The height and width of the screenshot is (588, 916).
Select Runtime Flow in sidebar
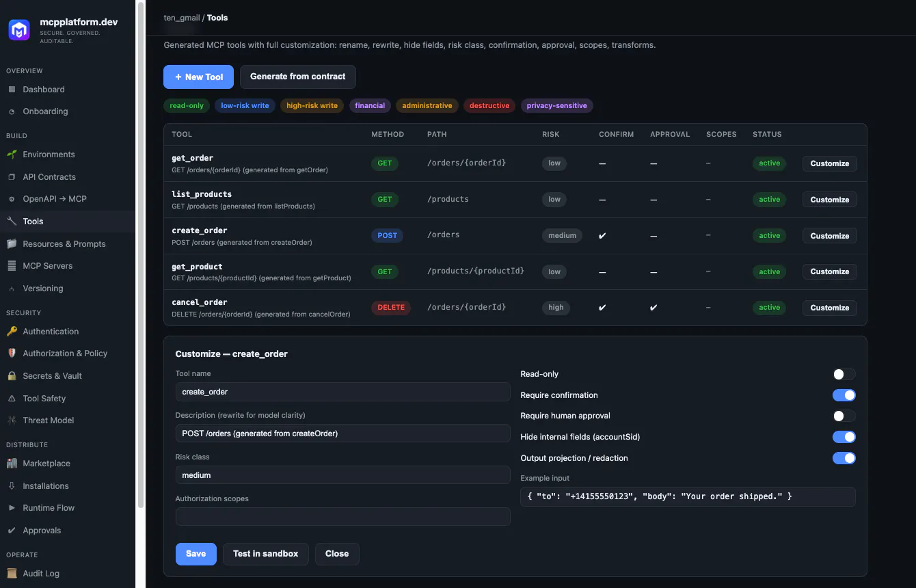pos(68,508)
